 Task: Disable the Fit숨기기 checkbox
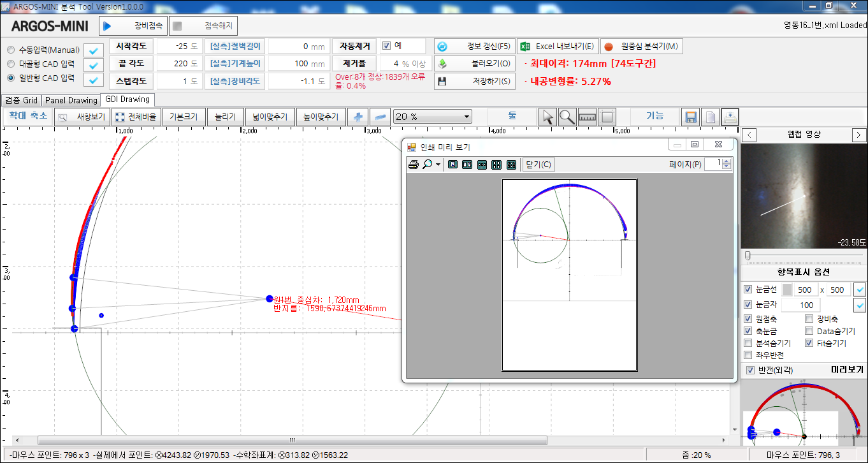click(809, 342)
